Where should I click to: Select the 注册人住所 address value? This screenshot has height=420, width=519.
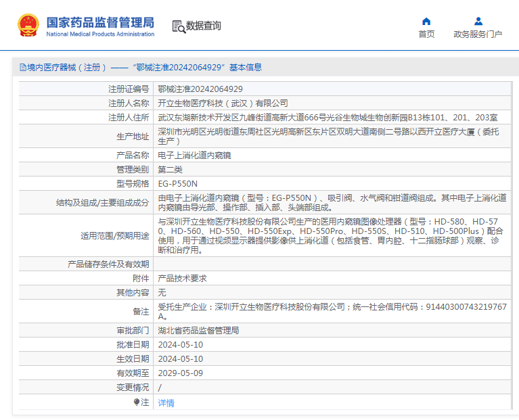coord(328,118)
